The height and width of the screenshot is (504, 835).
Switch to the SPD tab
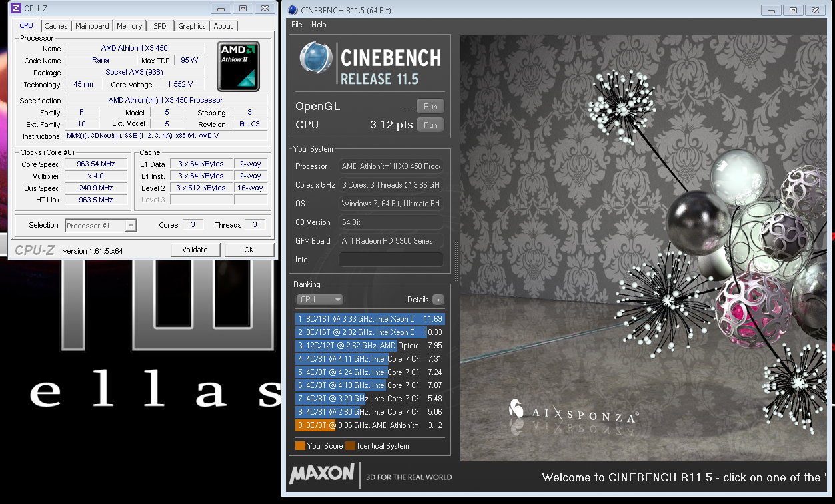tap(160, 26)
